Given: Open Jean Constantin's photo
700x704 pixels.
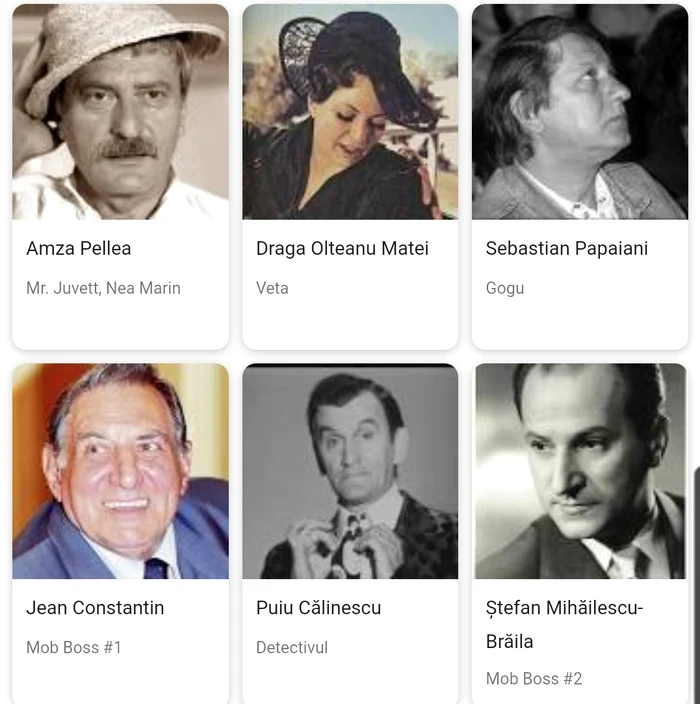Looking at the screenshot, I should tap(120, 471).
